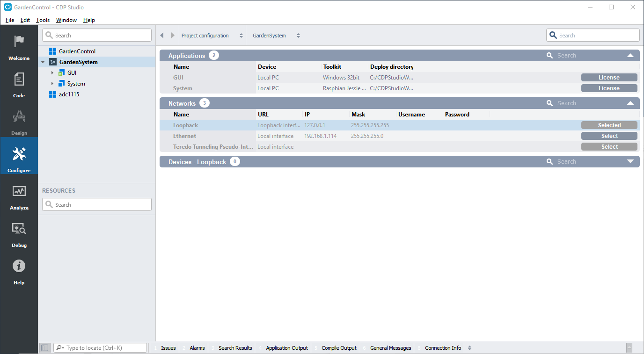This screenshot has height=354, width=644.
Task: Show the Compile Output tab
Action: point(339,348)
